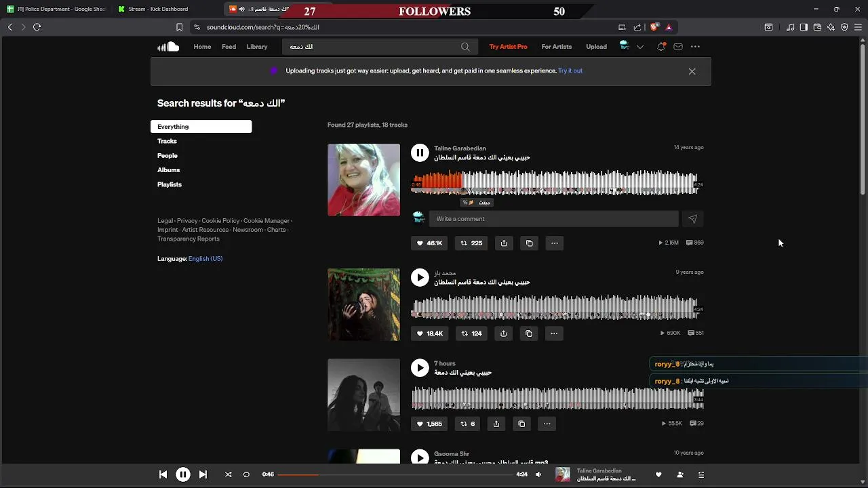Open the Leo AI sparkle icon
This screenshot has height=488, width=868.
pos(831,27)
